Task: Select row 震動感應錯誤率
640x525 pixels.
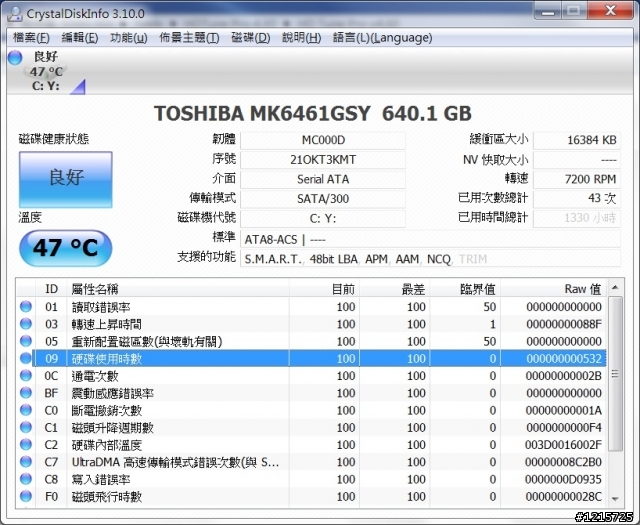Action: click(x=311, y=393)
